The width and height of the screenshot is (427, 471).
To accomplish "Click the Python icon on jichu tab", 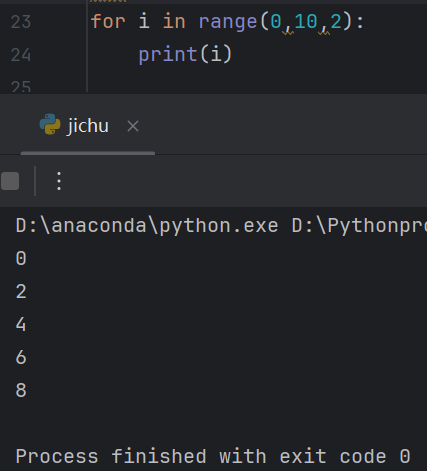I will point(50,124).
